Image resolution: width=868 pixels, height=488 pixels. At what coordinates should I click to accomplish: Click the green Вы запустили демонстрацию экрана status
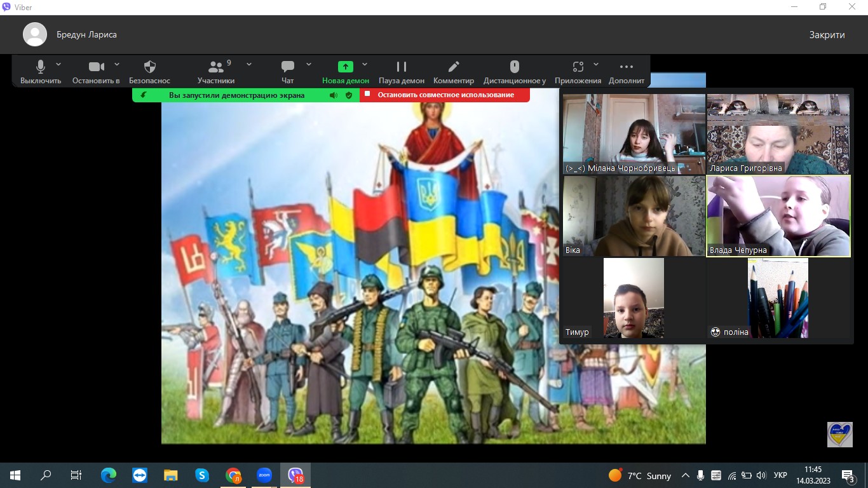point(236,95)
